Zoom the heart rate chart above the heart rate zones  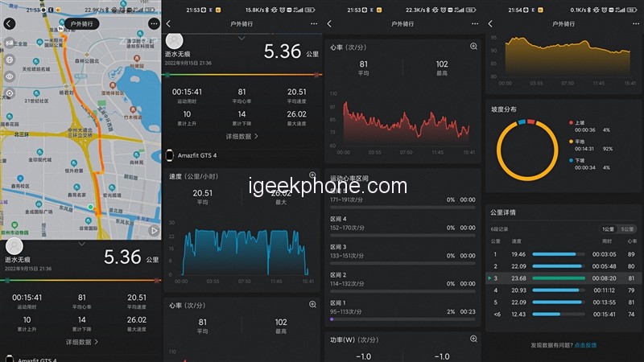[x=473, y=47]
